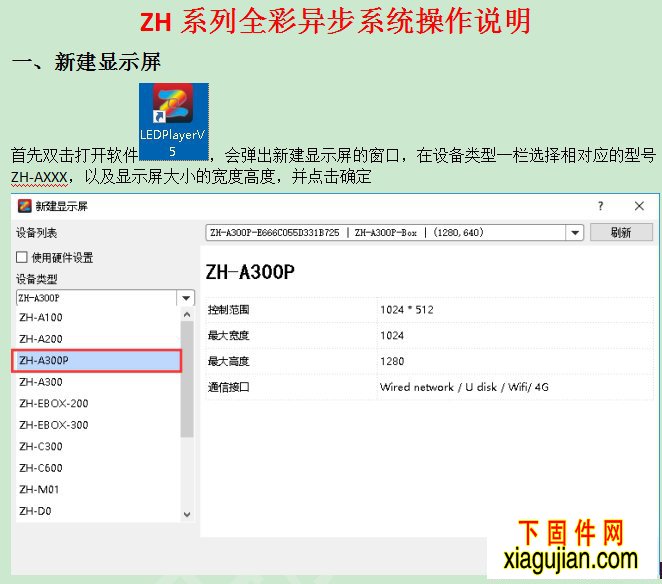Select ZH-A300 from device type list

98,382
